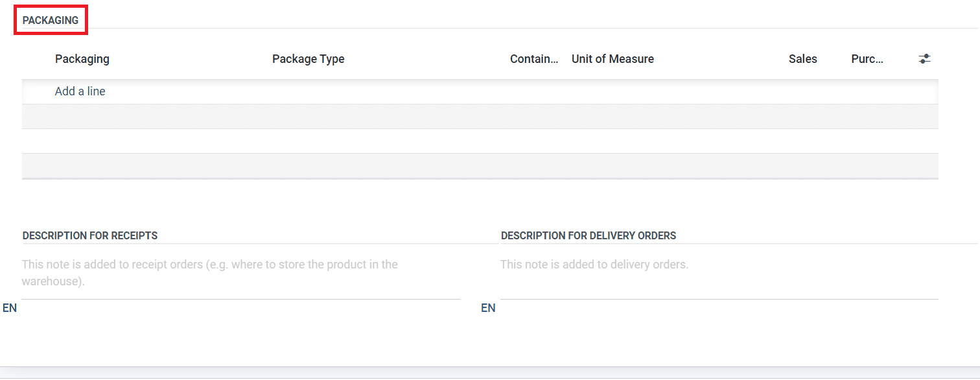
Task: Select the last gray empty packaging row
Action: coord(480,165)
